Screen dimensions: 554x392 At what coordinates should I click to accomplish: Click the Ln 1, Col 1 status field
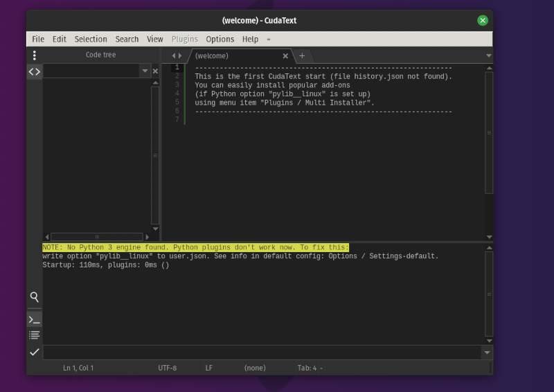[x=78, y=368]
